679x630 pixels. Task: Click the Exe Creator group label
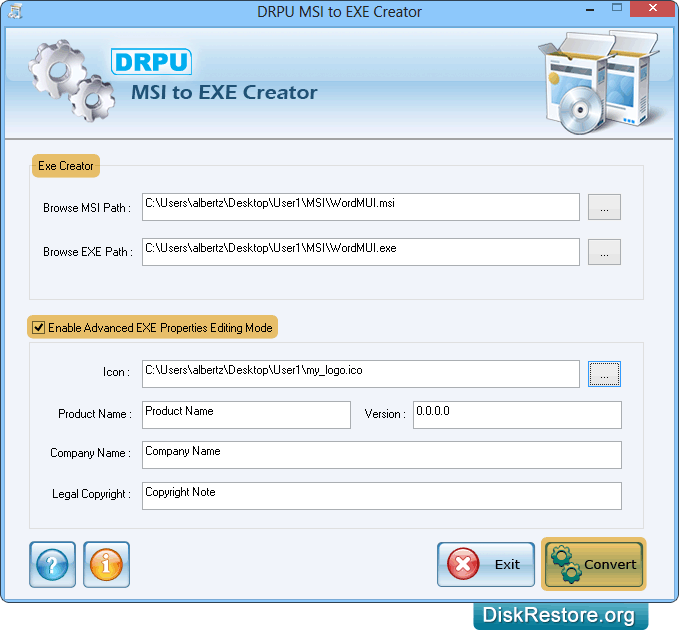[66, 166]
